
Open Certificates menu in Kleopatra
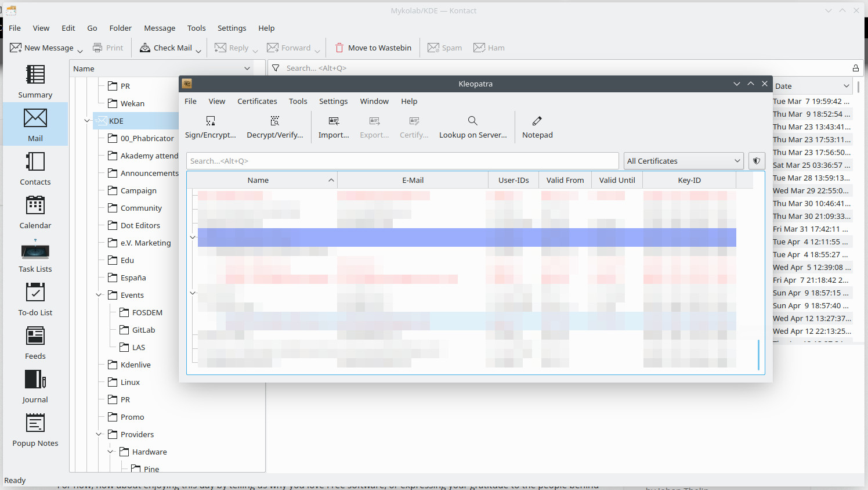coord(257,101)
